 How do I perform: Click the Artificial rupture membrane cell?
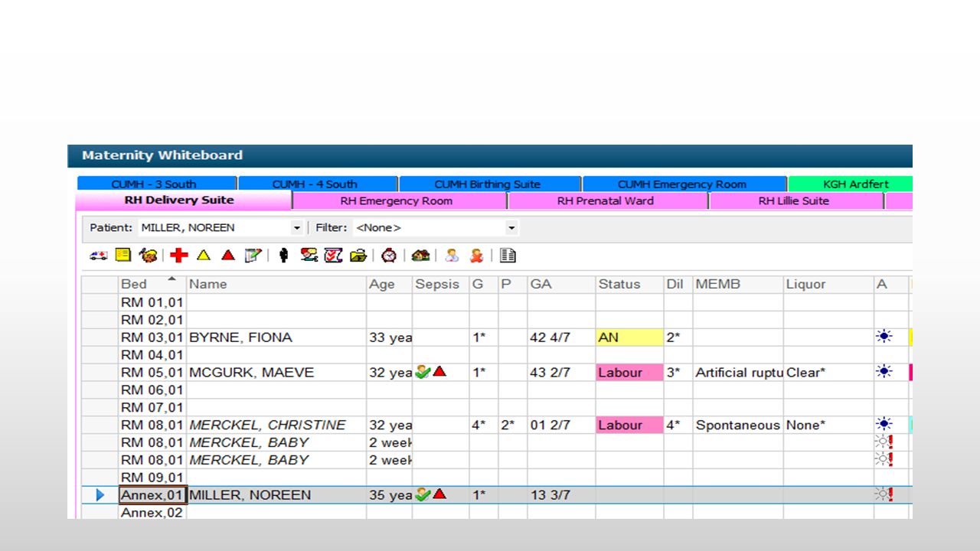point(738,373)
